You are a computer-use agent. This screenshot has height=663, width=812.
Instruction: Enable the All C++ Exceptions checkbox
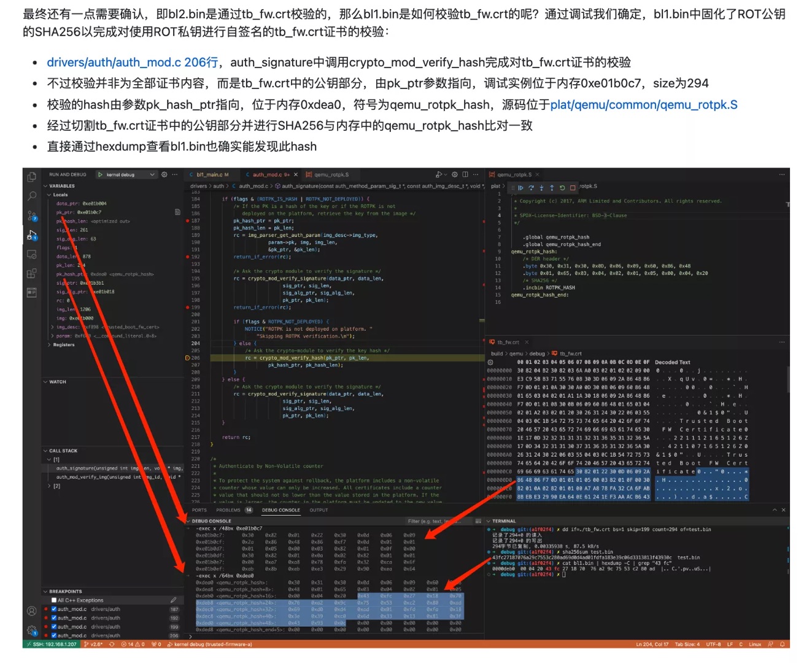pyautogui.click(x=54, y=600)
